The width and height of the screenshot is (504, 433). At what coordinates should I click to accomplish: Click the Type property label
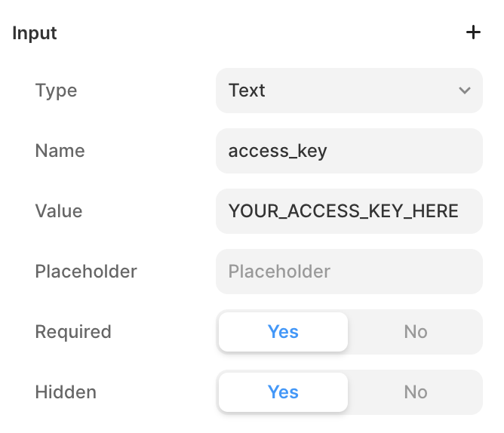tap(57, 91)
